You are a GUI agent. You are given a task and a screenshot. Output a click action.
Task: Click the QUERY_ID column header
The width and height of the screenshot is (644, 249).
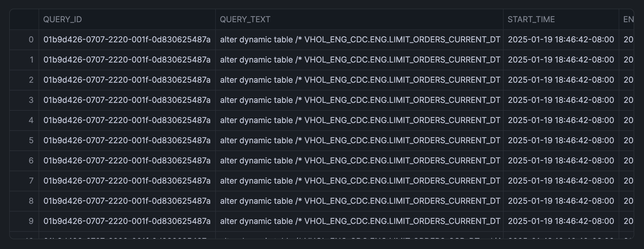63,19
